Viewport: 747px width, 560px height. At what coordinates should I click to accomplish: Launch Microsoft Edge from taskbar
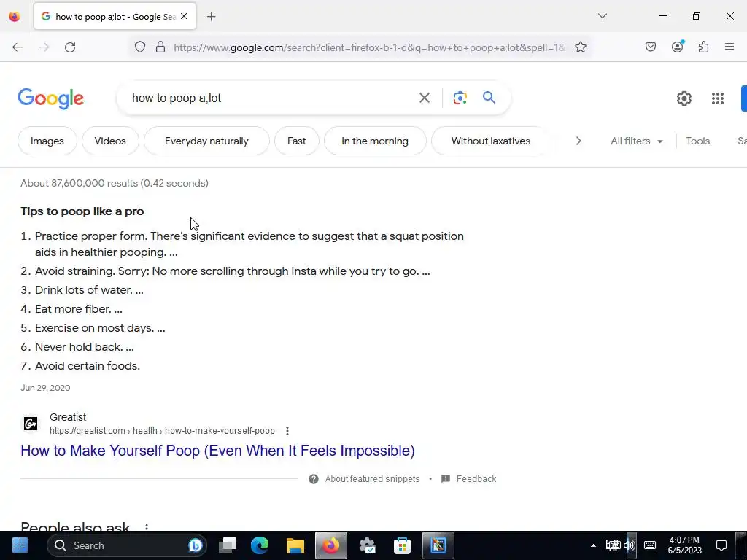[x=260, y=545]
